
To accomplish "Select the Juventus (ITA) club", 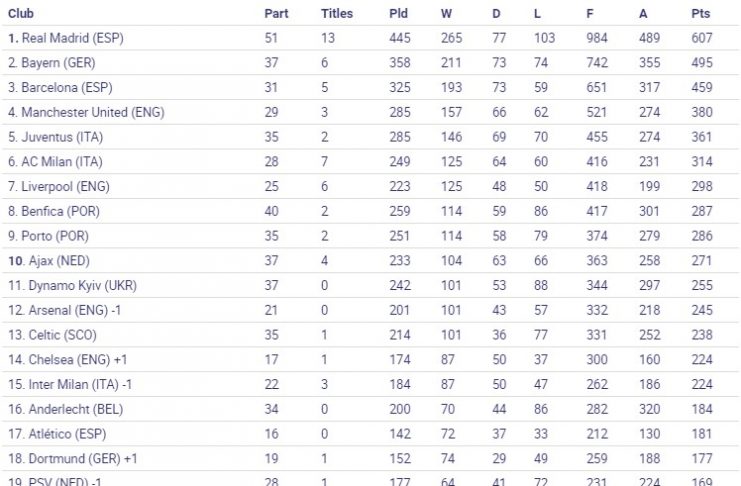I will (x=55, y=137).
